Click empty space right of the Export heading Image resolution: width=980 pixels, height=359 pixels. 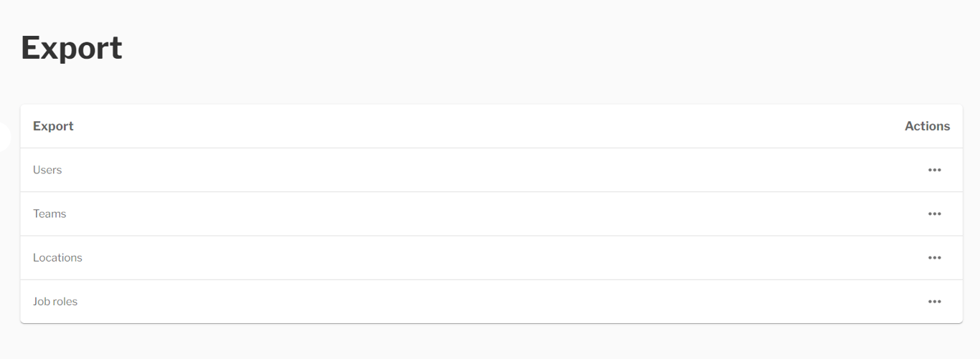pos(545,48)
